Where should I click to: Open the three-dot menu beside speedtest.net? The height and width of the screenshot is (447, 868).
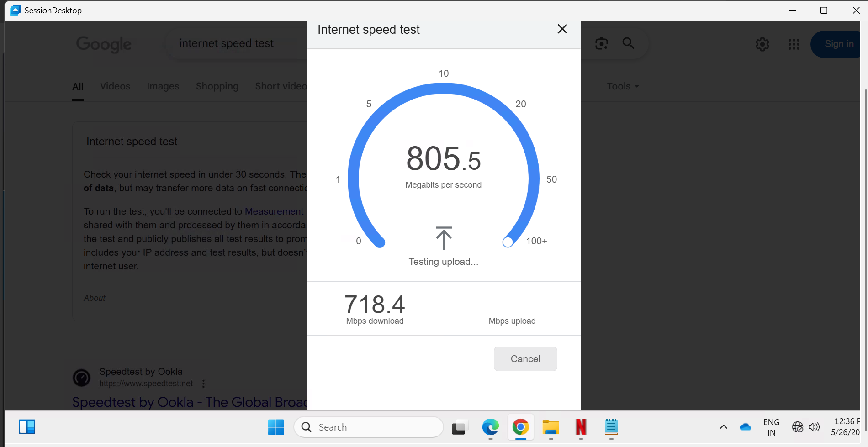coord(203,384)
